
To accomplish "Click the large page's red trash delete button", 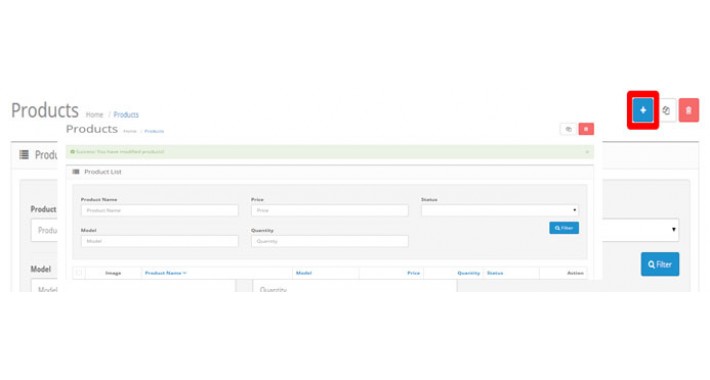I will point(689,110).
